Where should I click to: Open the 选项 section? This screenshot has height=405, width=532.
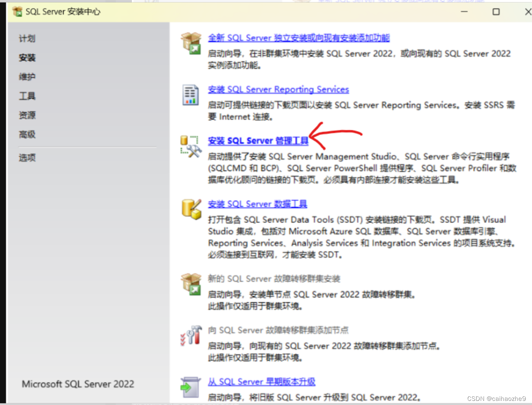click(27, 157)
